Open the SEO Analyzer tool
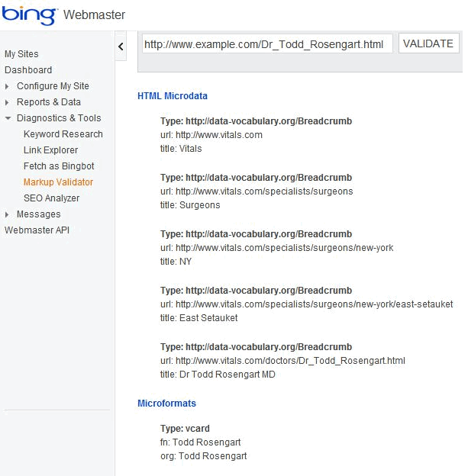The height and width of the screenshot is (476, 468). [51, 198]
